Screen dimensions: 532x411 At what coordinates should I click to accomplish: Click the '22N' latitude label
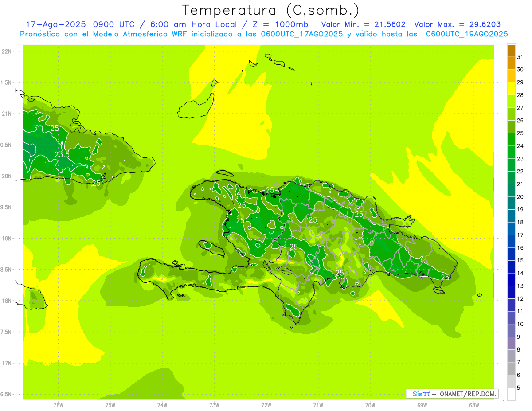(7, 51)
